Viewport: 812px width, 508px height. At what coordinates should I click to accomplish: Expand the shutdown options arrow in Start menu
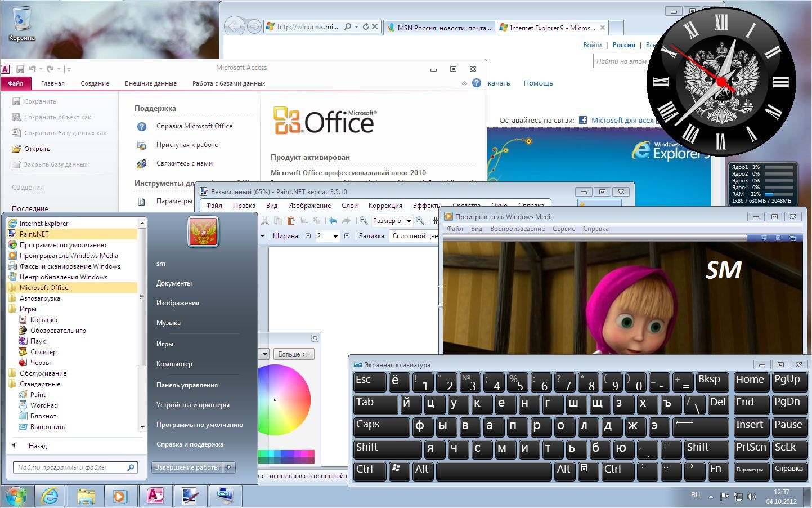tap(229, 467)
